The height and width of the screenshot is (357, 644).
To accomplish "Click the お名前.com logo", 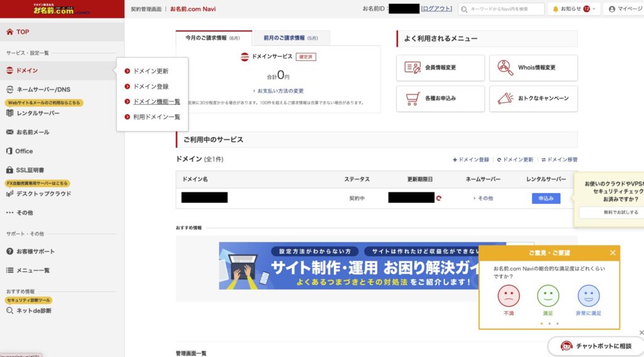I will 62,9.
